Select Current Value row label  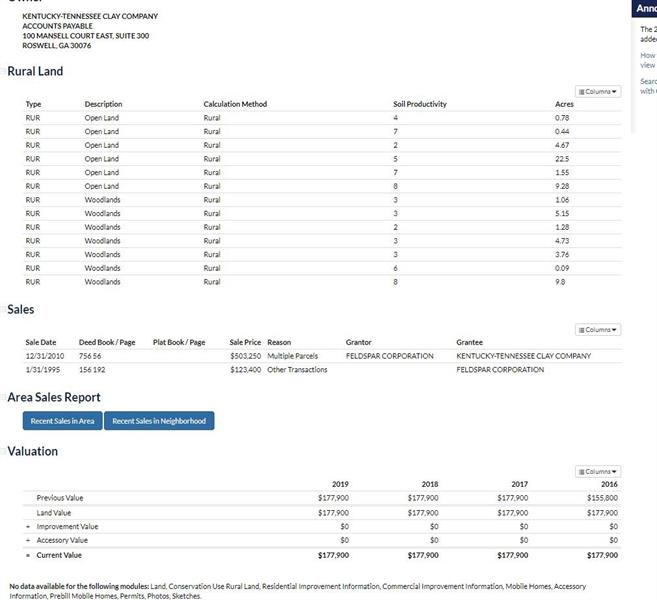(x=59, y=555)
